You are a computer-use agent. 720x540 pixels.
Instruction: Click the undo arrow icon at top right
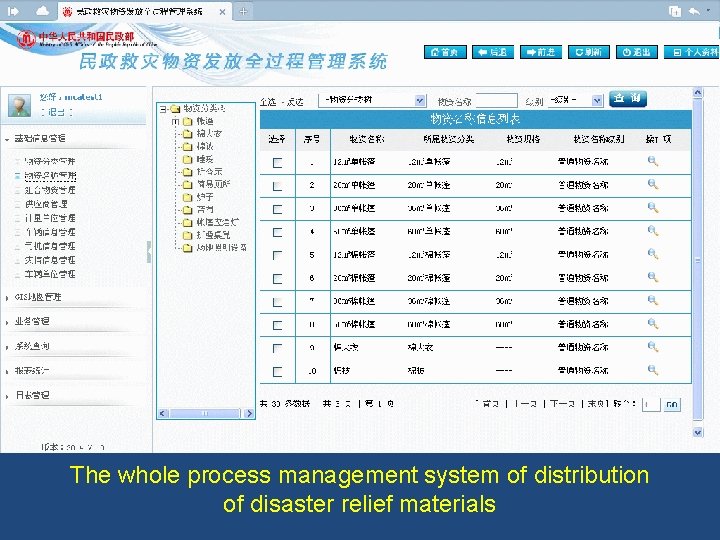pos(694,11)
